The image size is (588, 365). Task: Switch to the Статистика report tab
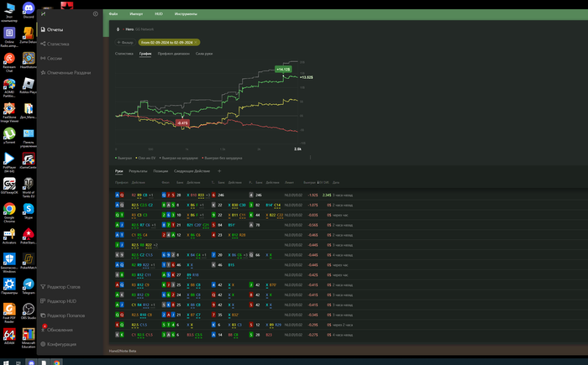tap(123, 54)
